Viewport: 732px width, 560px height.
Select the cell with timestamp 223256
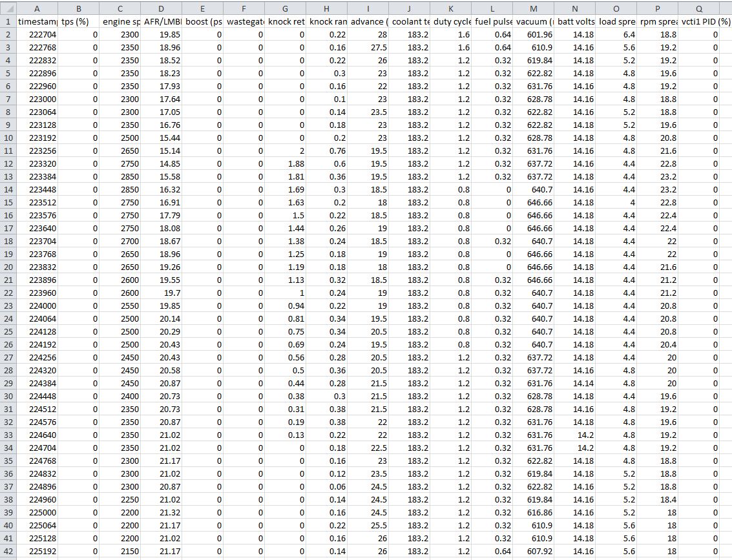point(37,150)
